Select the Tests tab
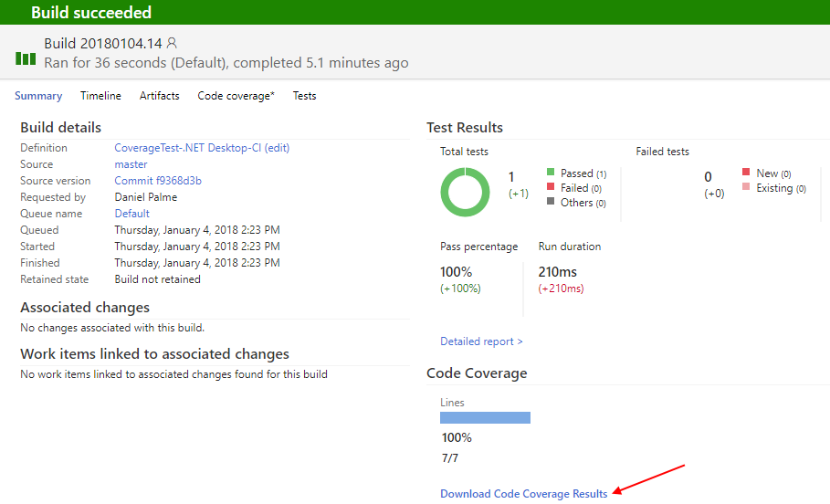Image resolution: width=830 pixels, height=504 pixels. 304,96
